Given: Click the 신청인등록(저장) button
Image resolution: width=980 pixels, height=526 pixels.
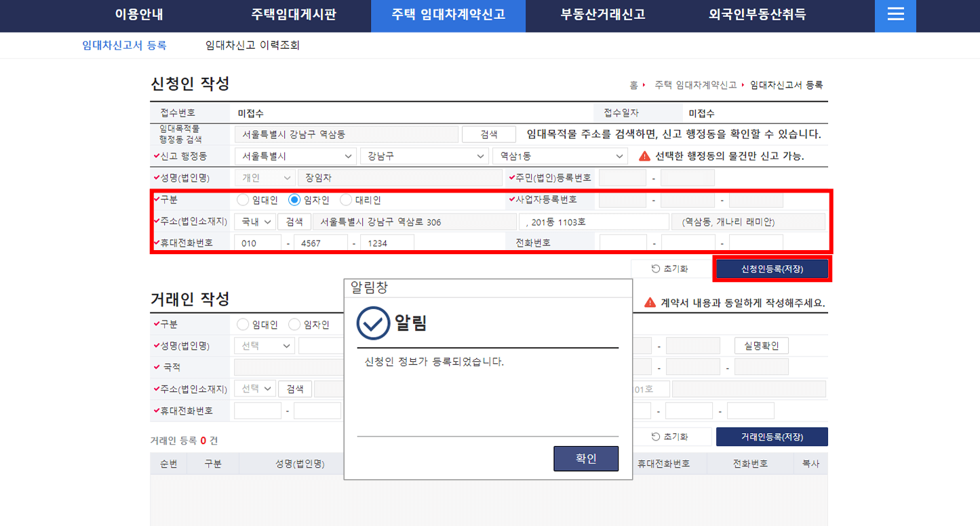Looking at the screenshot, I should (771, 268).
